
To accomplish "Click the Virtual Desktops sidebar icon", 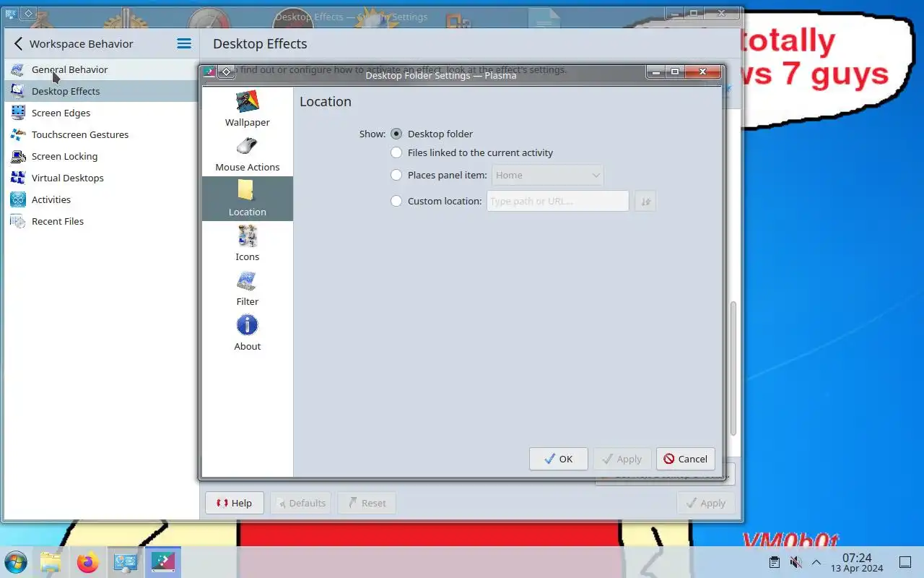I will [x=18, y=178].
